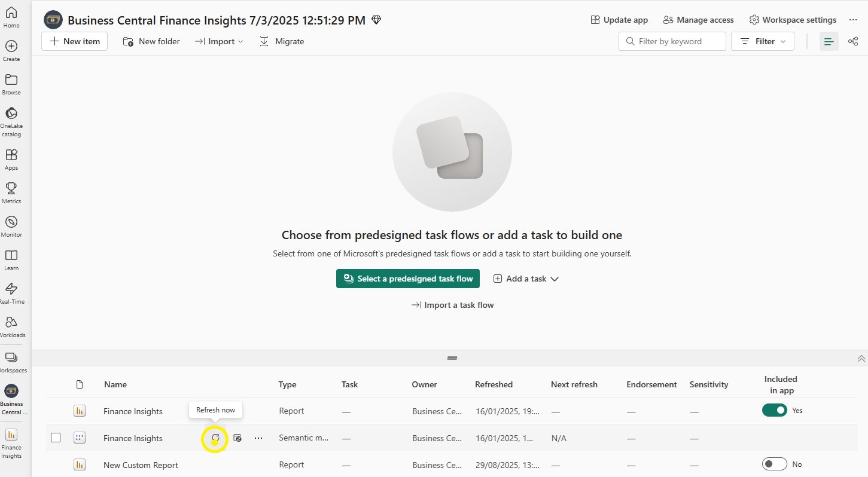This screenshot has width=868, height=477.
Task: Click Import a task flow link
Action: [x=452, y=305]
